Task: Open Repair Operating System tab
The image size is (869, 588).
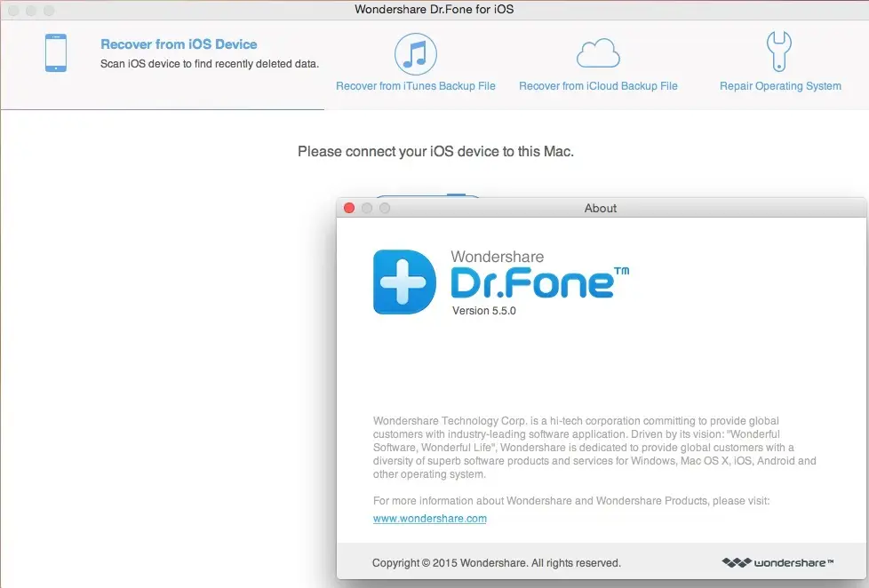Action: (x=780, y=86)
